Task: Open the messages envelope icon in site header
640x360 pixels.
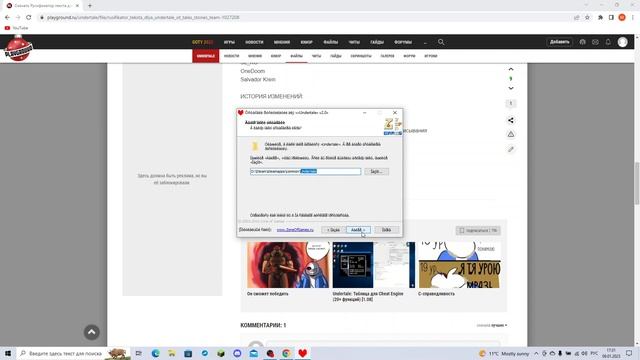Action: point(595,42)
